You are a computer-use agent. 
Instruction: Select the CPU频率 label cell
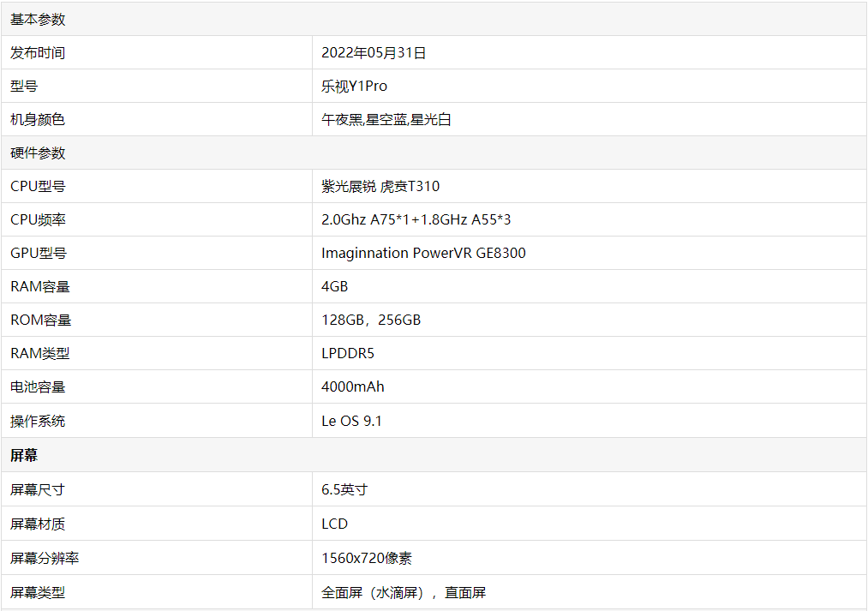point(157,219)
